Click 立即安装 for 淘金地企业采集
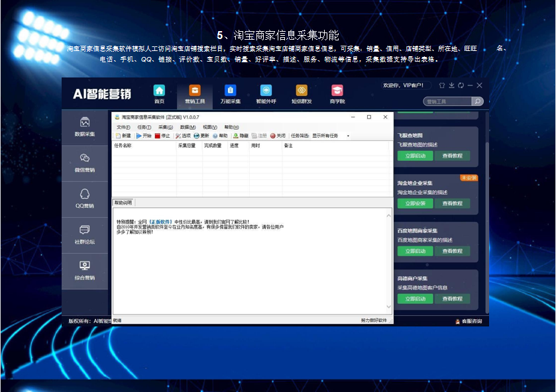 click(416, 203)
